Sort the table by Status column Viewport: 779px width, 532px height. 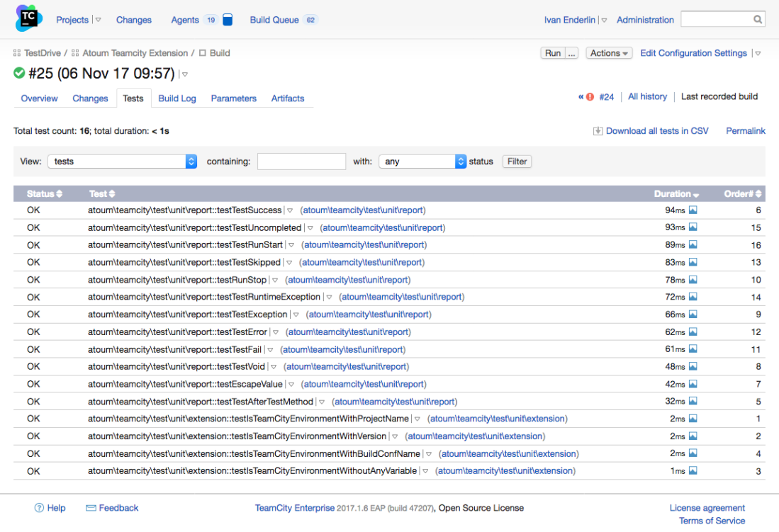pyautogui.click(x=44, y=193)
